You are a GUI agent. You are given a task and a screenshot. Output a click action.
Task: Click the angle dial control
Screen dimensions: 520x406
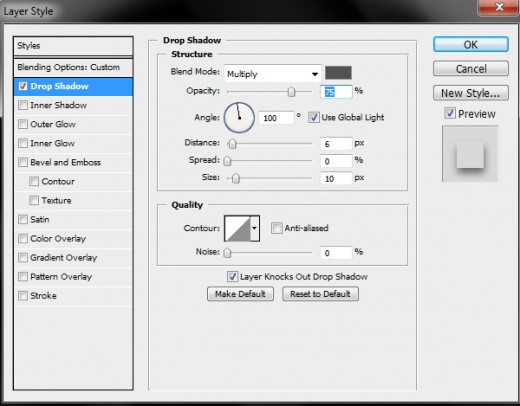pyautogui.click(x=239, y=118)
